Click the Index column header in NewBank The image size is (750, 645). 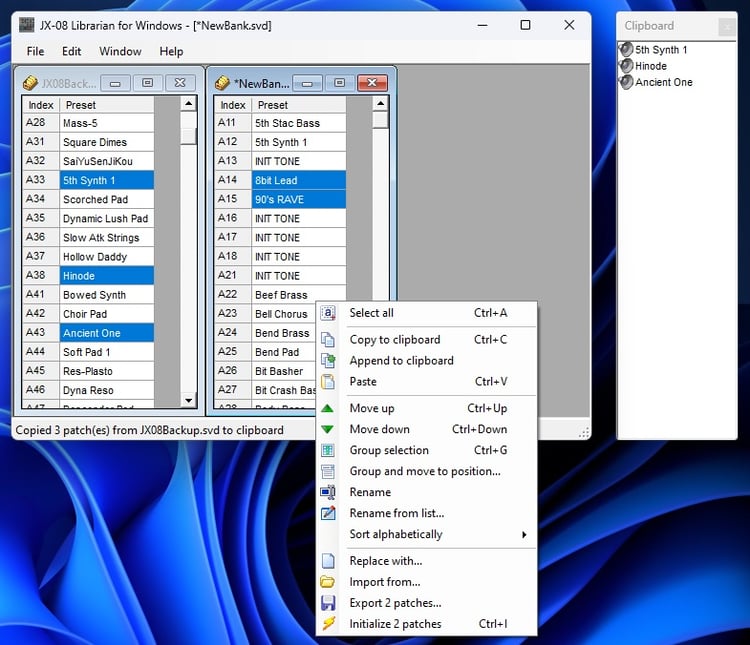pyautogui.click(x=232, y=105)
